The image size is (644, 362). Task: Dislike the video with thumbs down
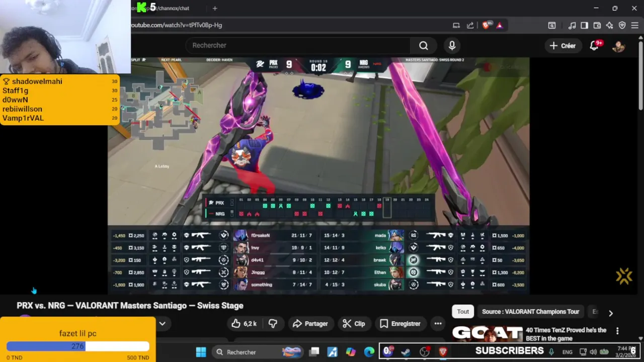[x=273, y=324]
